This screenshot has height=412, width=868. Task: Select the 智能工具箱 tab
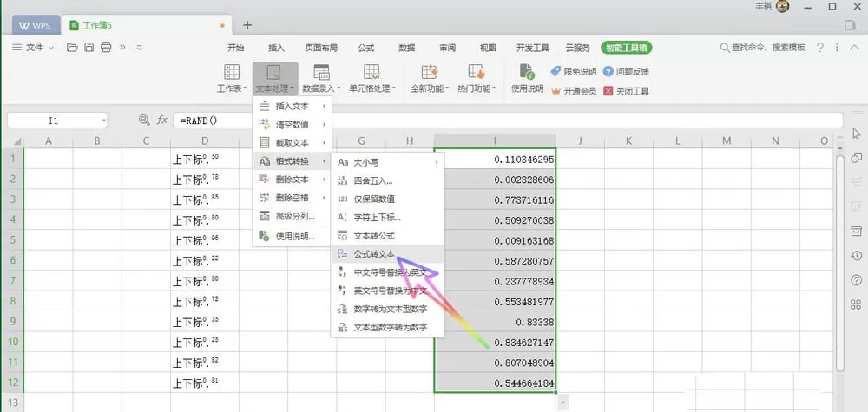click(x=627, y=48)
